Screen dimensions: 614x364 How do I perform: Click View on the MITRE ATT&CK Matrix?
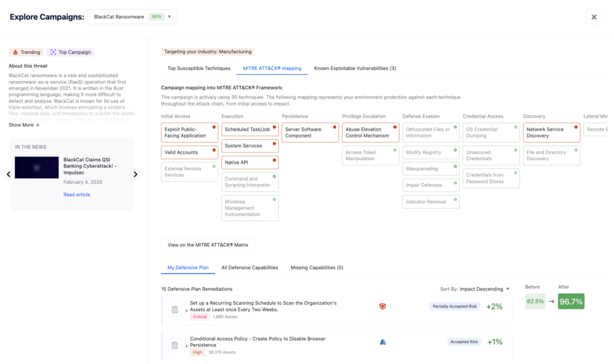coord(208,245)
